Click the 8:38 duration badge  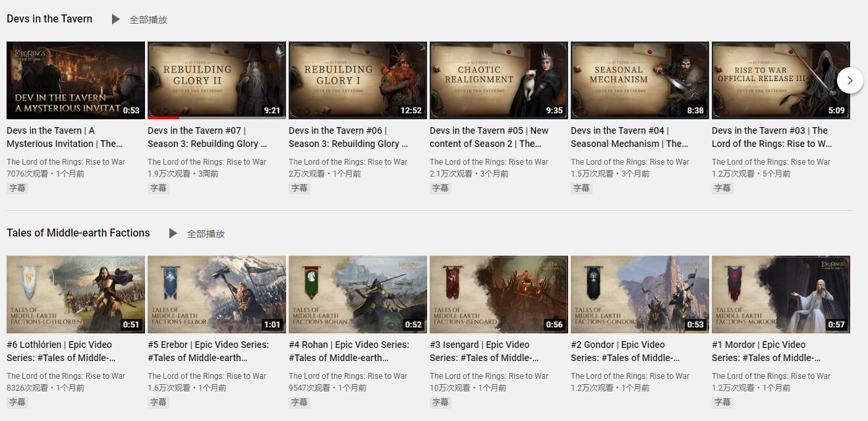click(695, 111)
